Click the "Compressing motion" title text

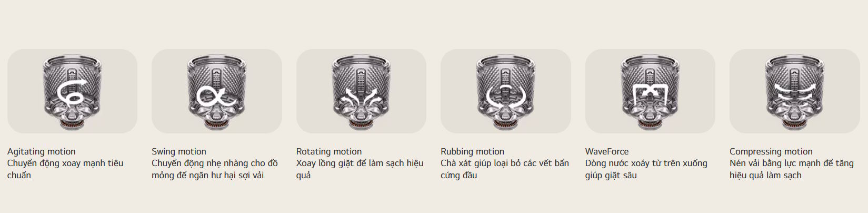[x=771, y=151]
